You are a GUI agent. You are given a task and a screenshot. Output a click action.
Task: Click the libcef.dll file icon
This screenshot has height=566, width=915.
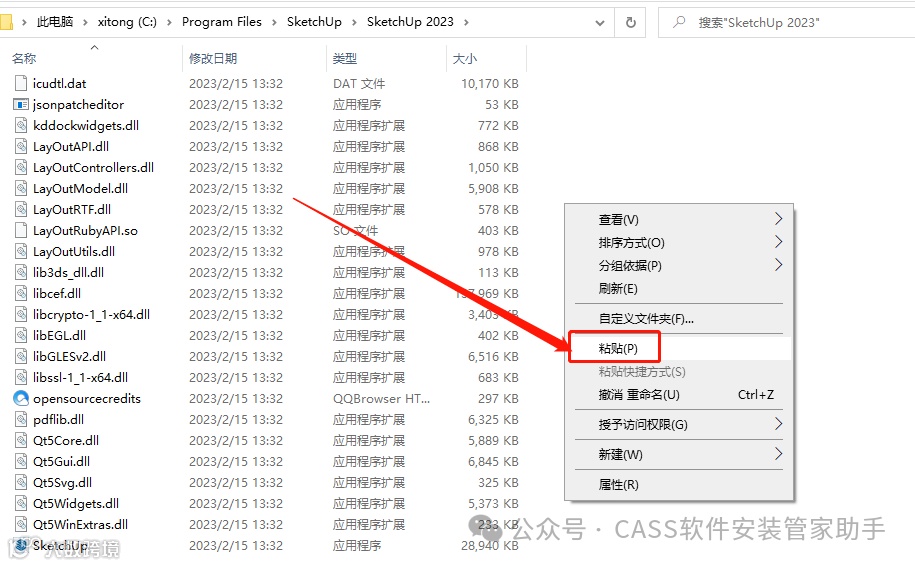click(21, 294)
